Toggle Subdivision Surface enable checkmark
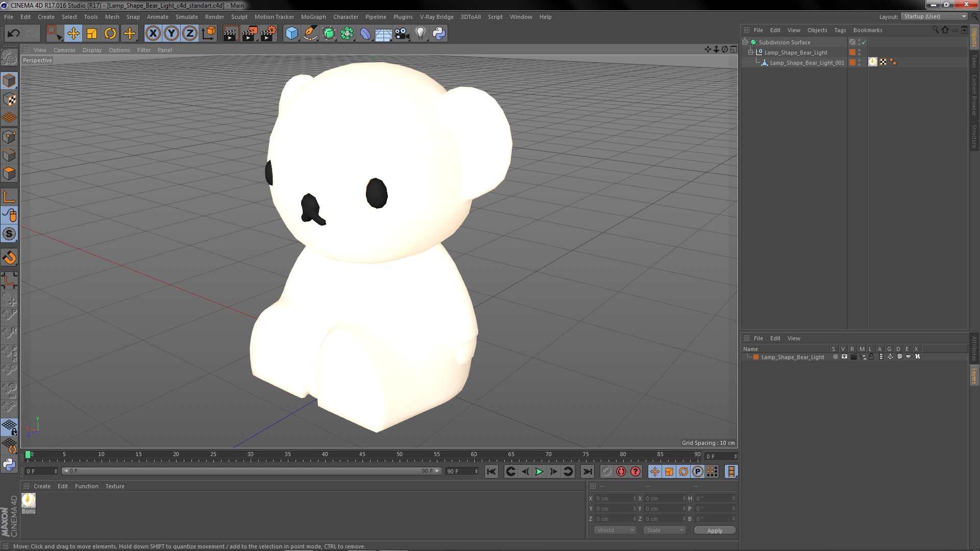Screen dimensions: 980x551 864,42
